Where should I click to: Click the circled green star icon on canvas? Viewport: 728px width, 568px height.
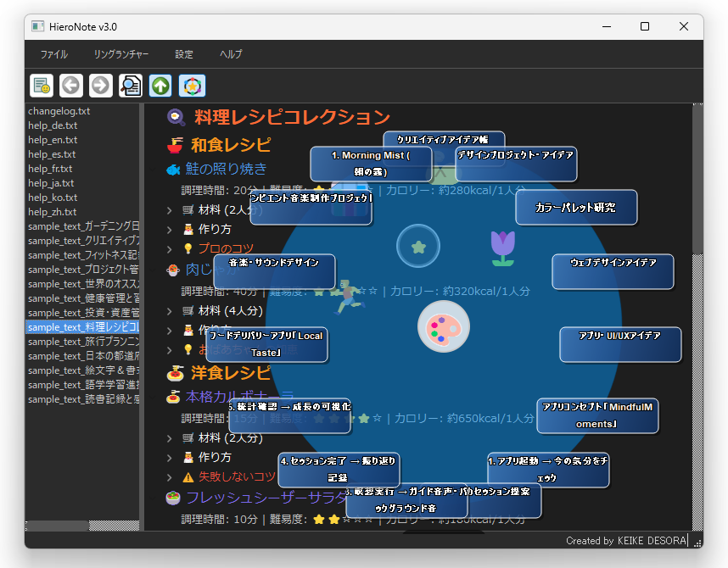click(x=418, y=245)
